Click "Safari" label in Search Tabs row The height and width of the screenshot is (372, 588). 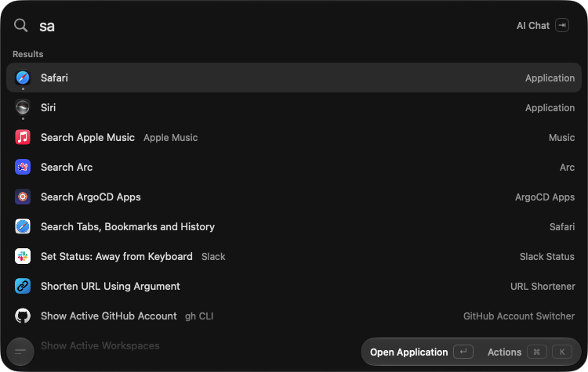pyautogui.click(x=562, y=226)
